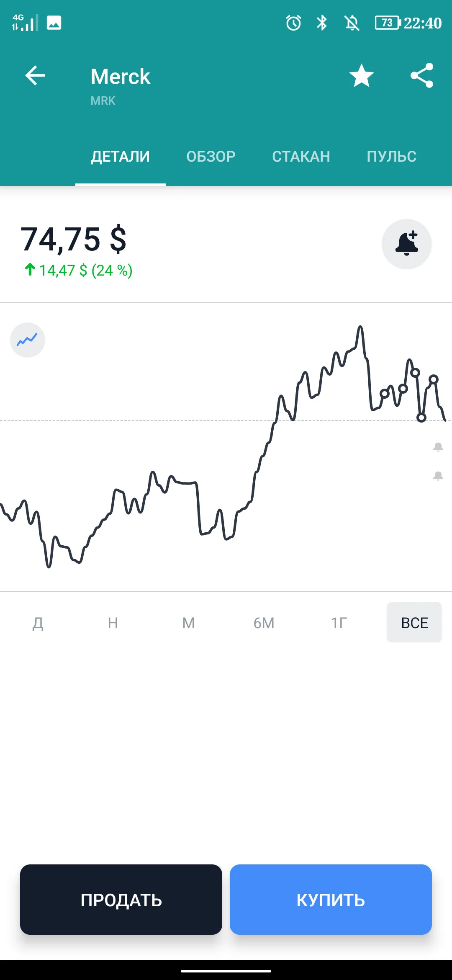
Task: Open the ПУЛЬС tab
Action: click(x=392, y=157)
